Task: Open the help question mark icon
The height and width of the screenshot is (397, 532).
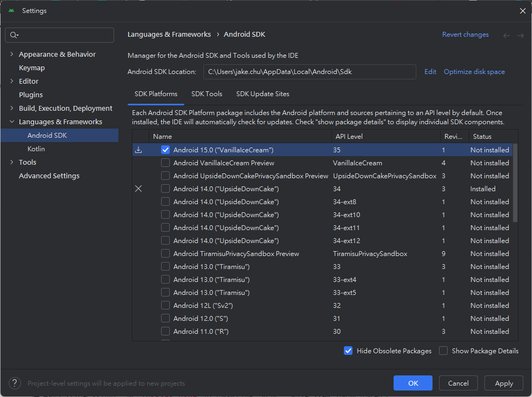Action: [x=15, y=383]
